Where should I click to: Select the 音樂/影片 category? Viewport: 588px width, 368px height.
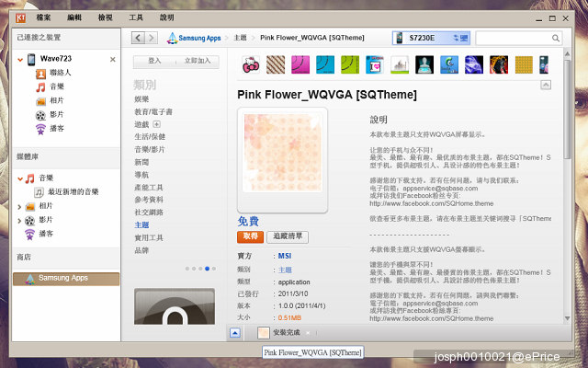[150, 149]
